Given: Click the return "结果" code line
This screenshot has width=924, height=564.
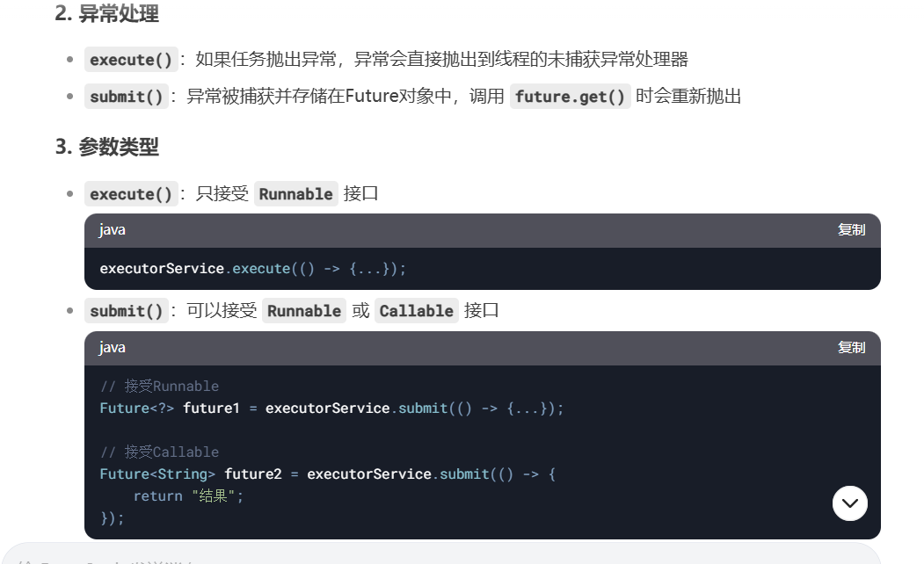Looking at the screenshot, I should (x=188, y=496).
